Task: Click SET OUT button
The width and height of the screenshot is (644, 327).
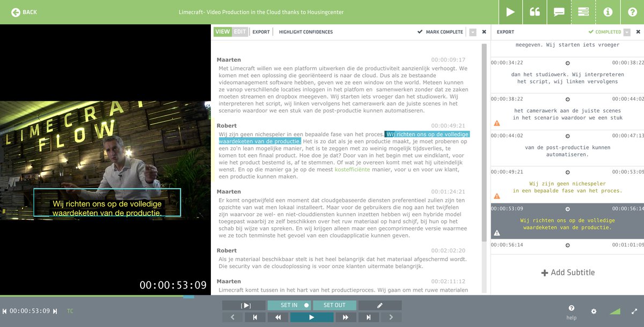Action: point(334,305)
